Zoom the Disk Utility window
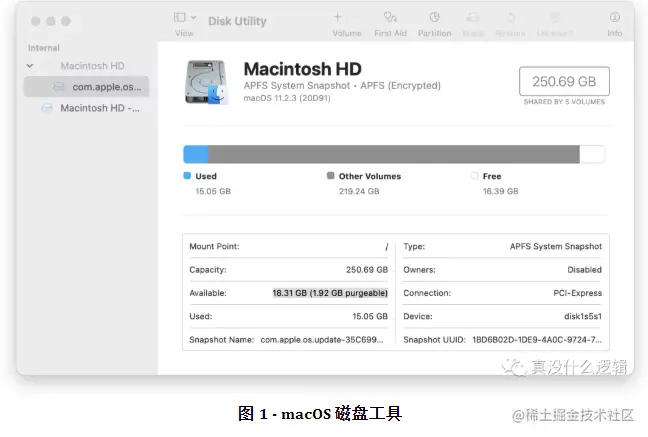648x437 pixels. [x=66, y=21]
